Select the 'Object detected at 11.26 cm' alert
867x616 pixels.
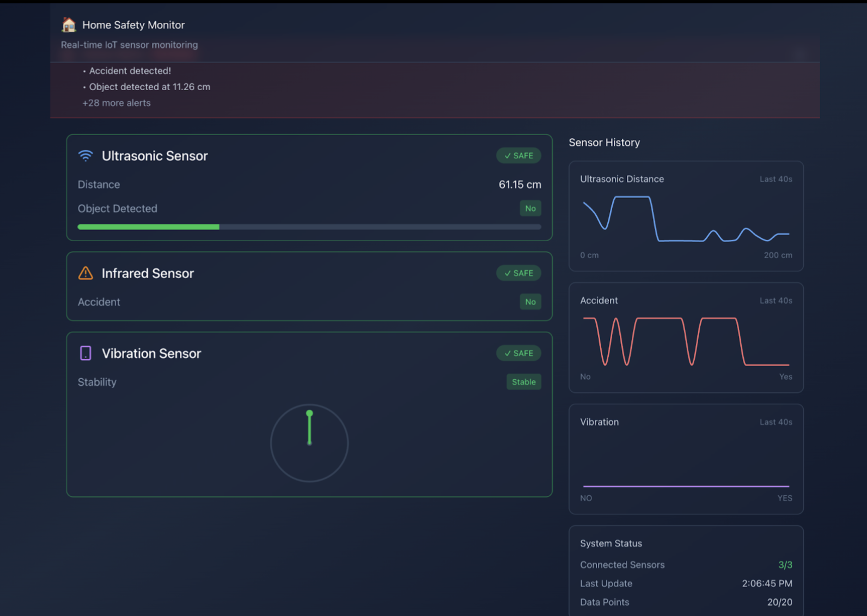(x=149, y=87)
